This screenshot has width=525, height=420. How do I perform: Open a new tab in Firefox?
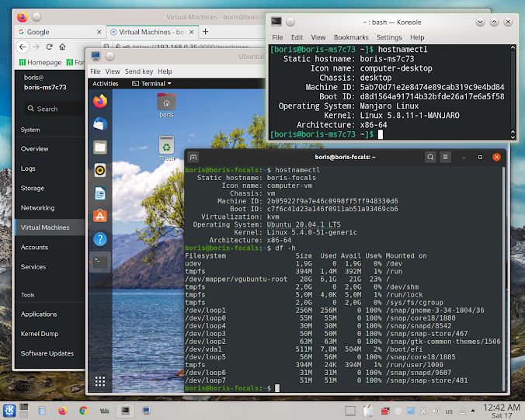(206, 32)
